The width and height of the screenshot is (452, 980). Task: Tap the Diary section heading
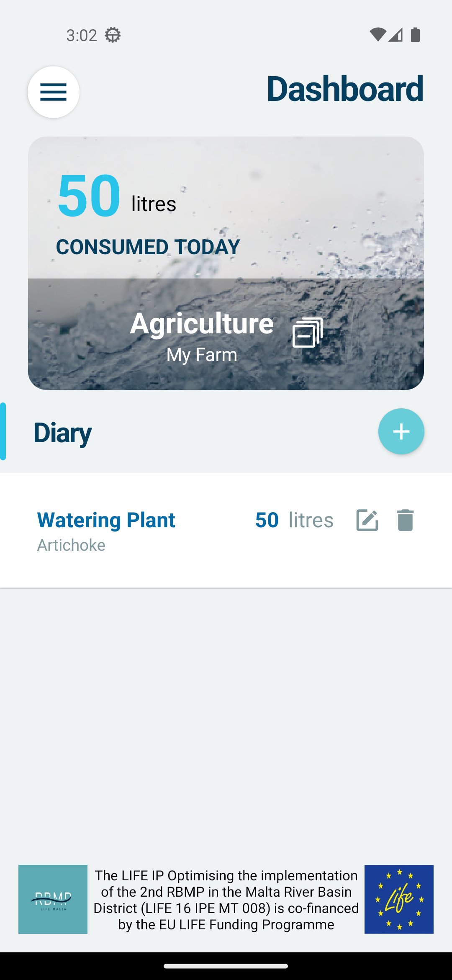pyautogui.click(x=63, y=433)
